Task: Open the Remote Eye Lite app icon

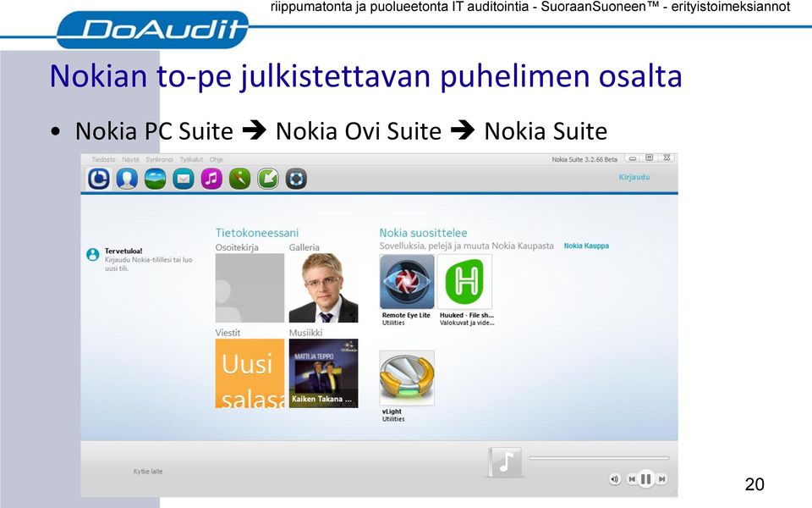Action: pos(407,281)
